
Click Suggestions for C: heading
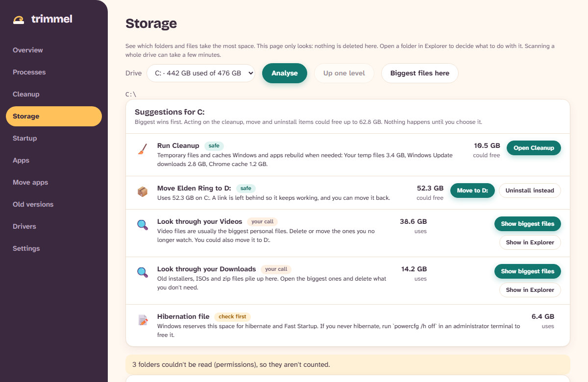point(170,112)
